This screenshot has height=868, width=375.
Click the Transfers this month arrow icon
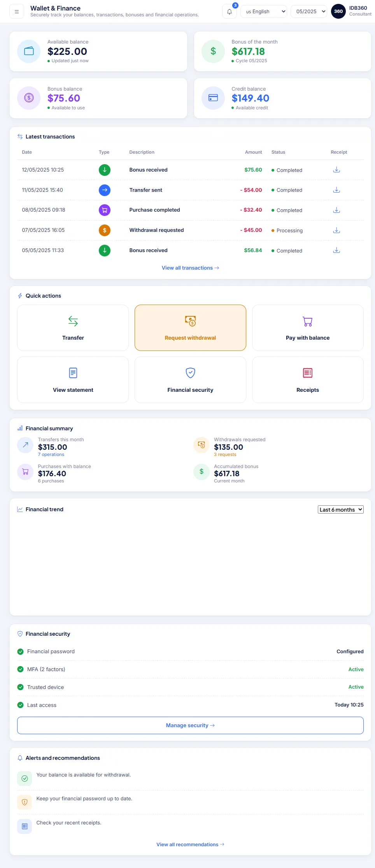pos(25,445)
